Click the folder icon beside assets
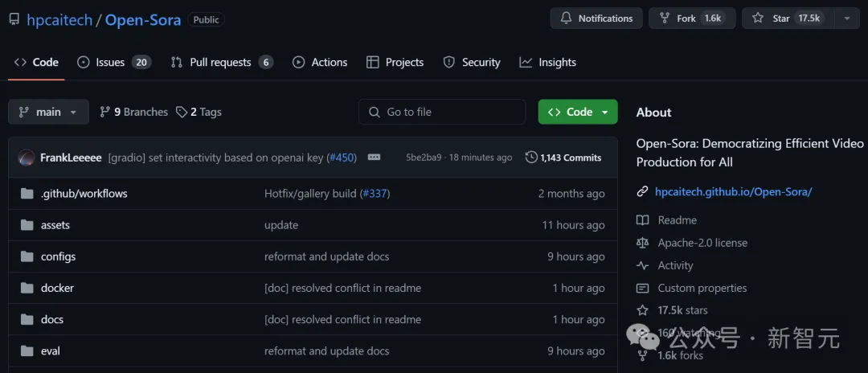This screenshot has height=373, width=868. [x=27, y=225]
